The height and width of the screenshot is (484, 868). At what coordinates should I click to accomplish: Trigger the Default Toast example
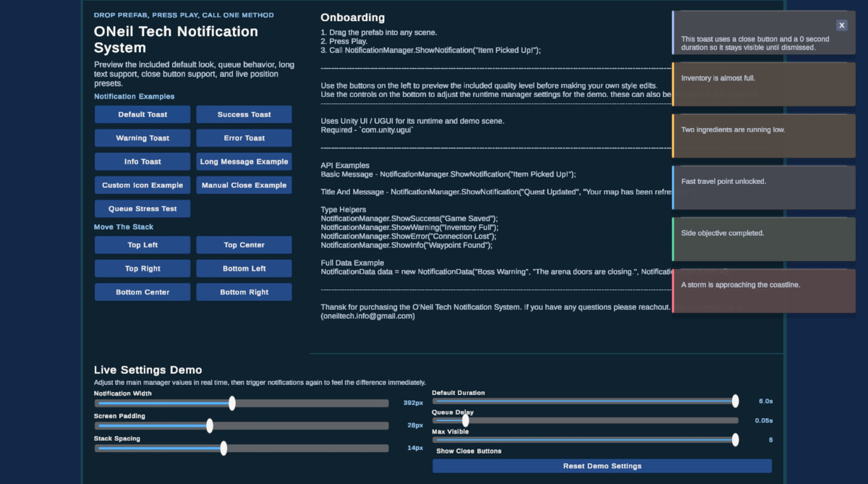[x=142, y=114]
